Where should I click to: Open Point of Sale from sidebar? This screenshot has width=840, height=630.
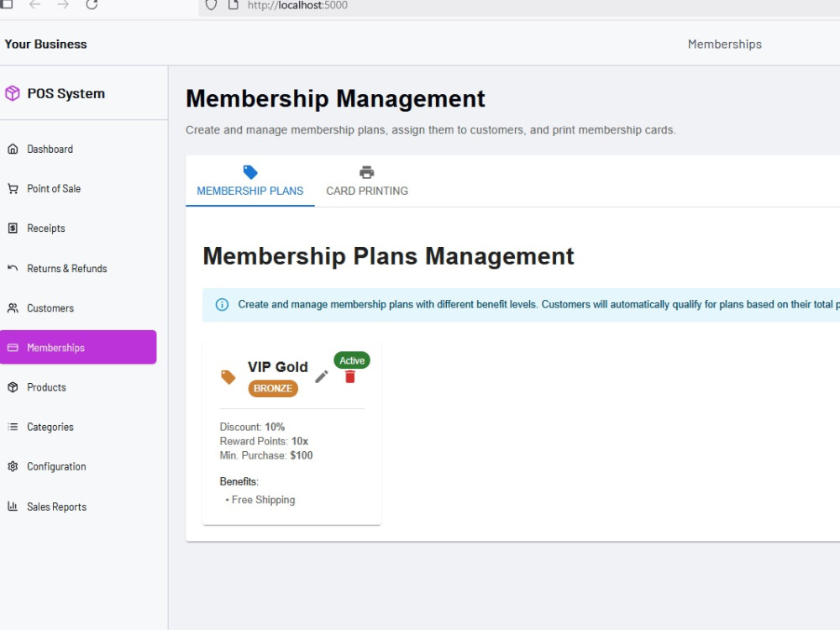[54, 188]
